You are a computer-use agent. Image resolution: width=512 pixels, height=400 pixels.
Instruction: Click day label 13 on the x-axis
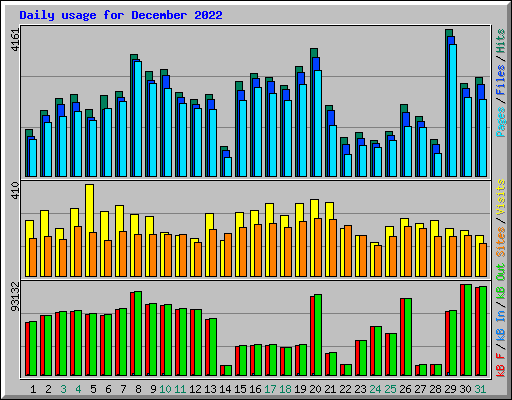(x=210, y=389)
